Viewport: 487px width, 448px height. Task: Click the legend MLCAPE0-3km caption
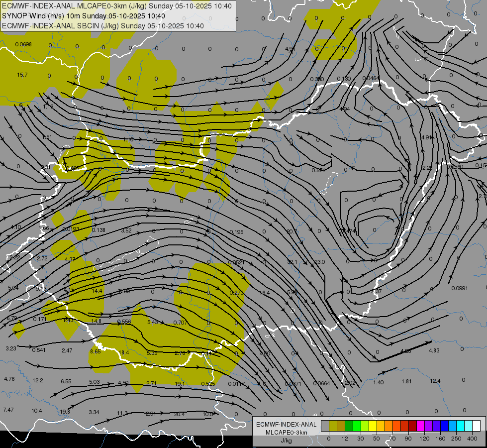point(287,433)
